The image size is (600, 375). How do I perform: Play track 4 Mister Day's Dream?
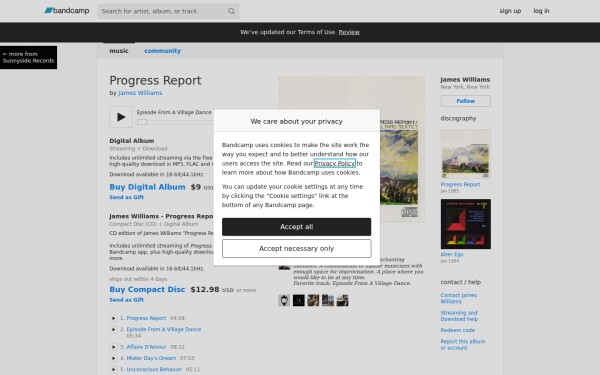(113, 358)
